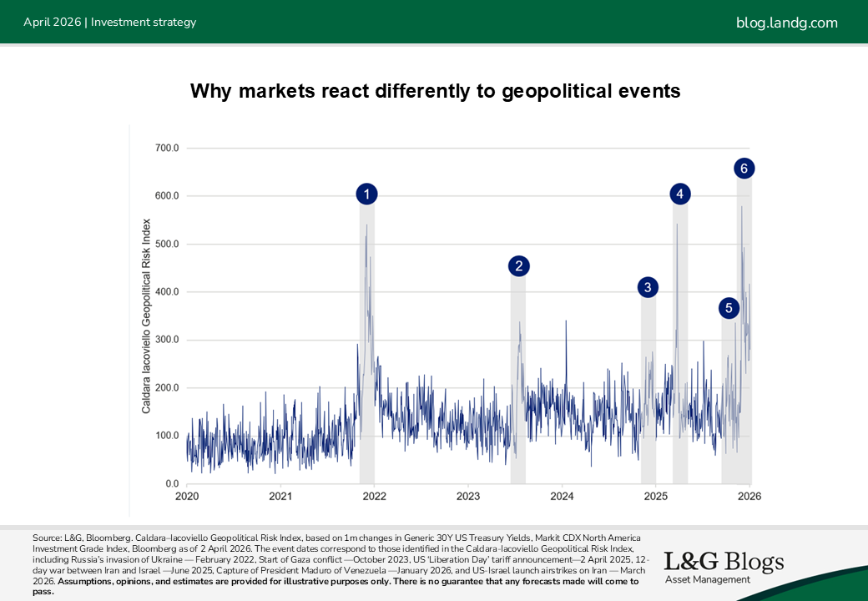Click the 'April 2026 | Investment strategy' header
This screenshot has width=868, height=601.
click(x=109, y=23)
